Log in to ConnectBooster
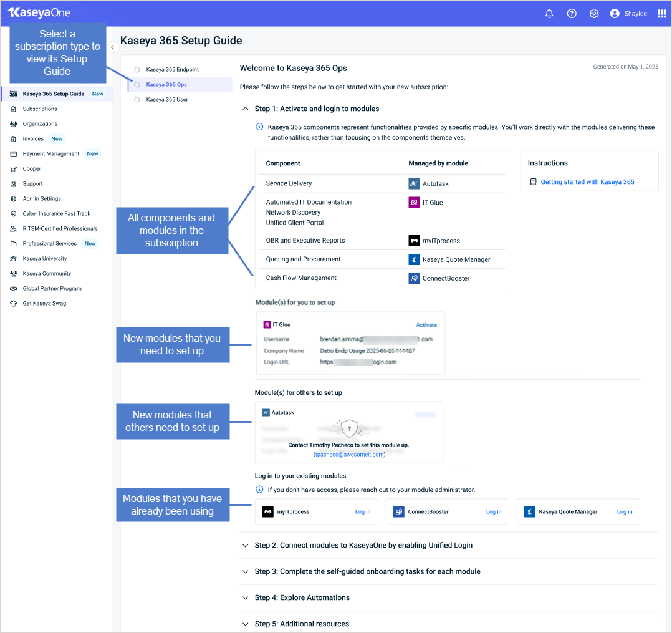Image resolution: width=672 pixels, height=633 pixels. click(494, 511)
